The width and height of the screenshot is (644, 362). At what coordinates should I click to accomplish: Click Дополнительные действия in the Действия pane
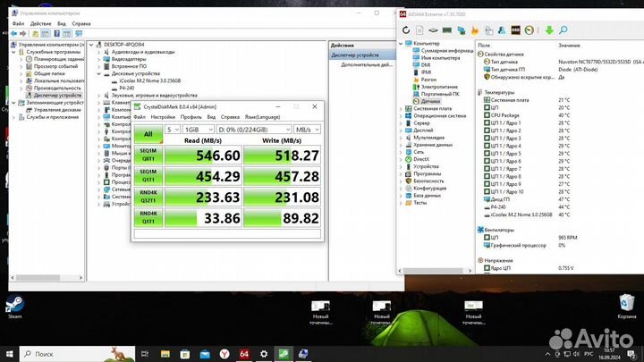click(x=367, y=65)
